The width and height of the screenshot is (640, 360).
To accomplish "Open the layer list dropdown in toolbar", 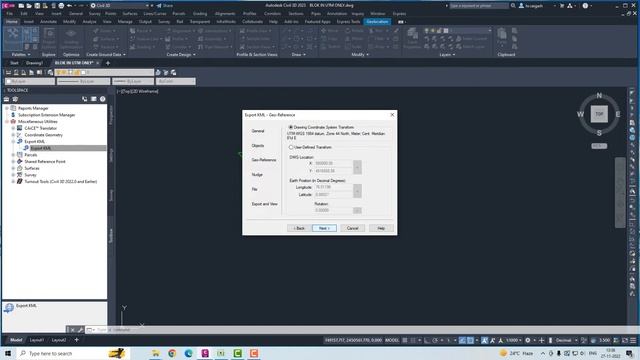I will click(104, 72).
